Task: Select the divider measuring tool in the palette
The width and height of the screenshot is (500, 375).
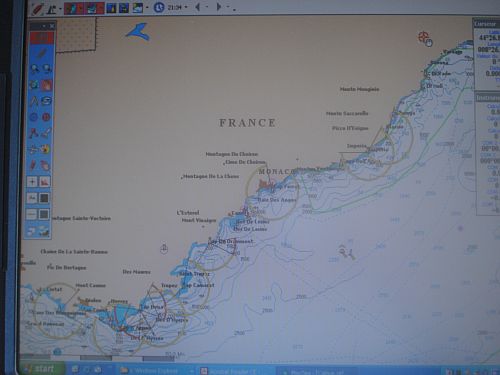Action: coord(34,101)
